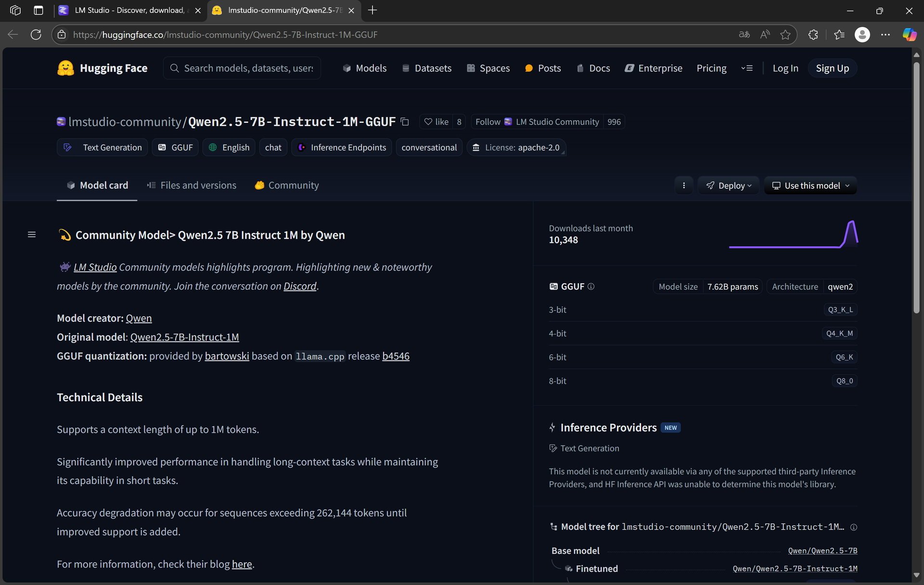This screenshot has height=585, width=924.
Task: Copy model name with copy icon
Action: [405, 122]
